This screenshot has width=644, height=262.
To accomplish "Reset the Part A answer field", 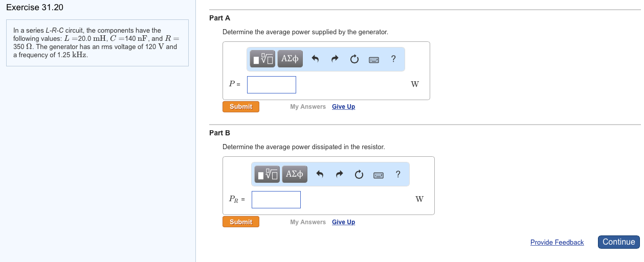I will 354,59.
